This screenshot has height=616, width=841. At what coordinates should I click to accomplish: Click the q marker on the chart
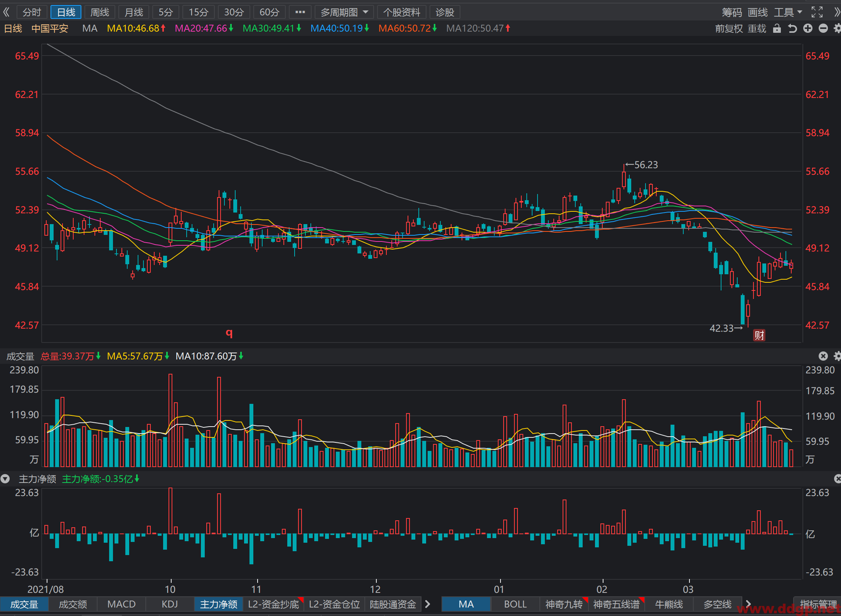(229, 332)
